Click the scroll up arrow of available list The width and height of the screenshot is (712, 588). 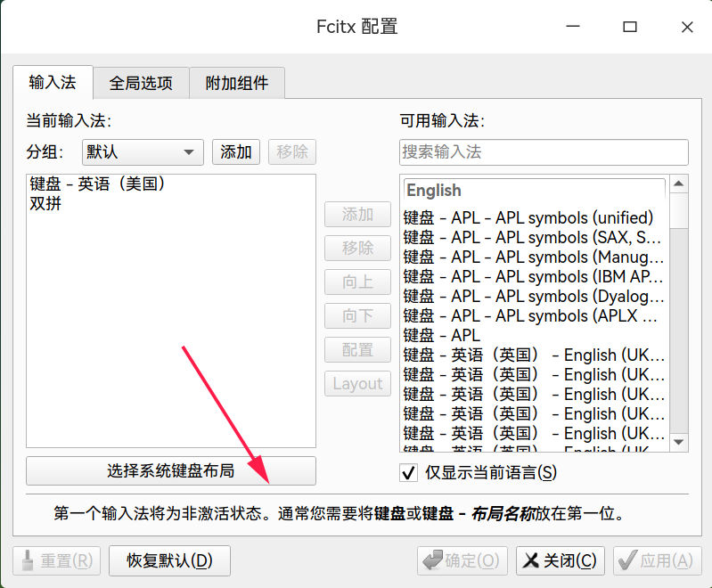pyautogui.click(x=679, y=184)
